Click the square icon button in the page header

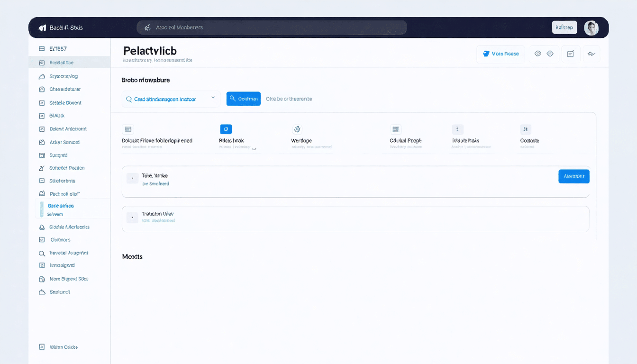[x=571, y=54]
